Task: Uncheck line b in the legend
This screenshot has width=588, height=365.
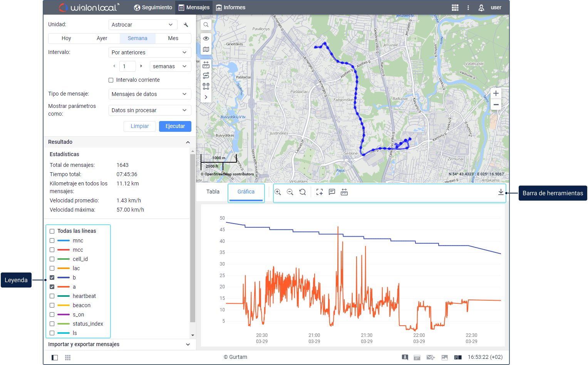Action: [x=52, y=278]
